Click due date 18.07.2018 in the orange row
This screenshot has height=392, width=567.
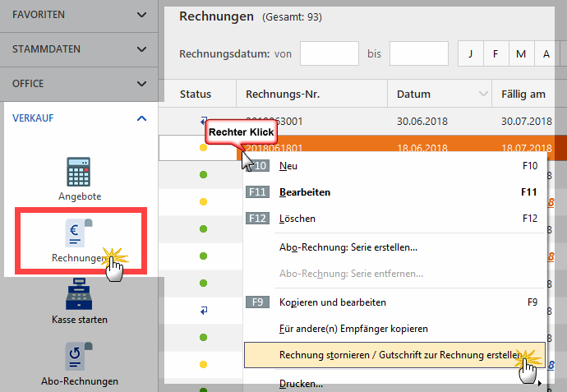(x=527, y=148)
